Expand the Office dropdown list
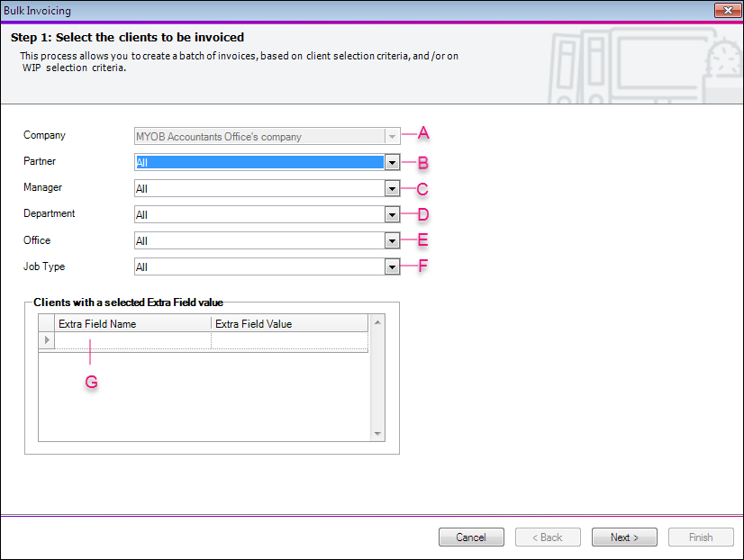Viewport: 744px width, 560px height. pyautogui.click(x=391, y=241)
